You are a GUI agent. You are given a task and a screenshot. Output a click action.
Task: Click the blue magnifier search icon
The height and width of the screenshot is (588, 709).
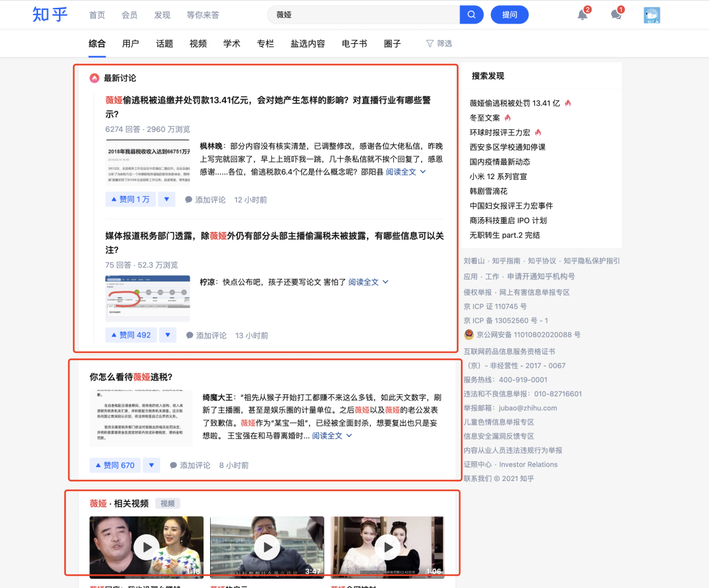click(x=471, y=14)
